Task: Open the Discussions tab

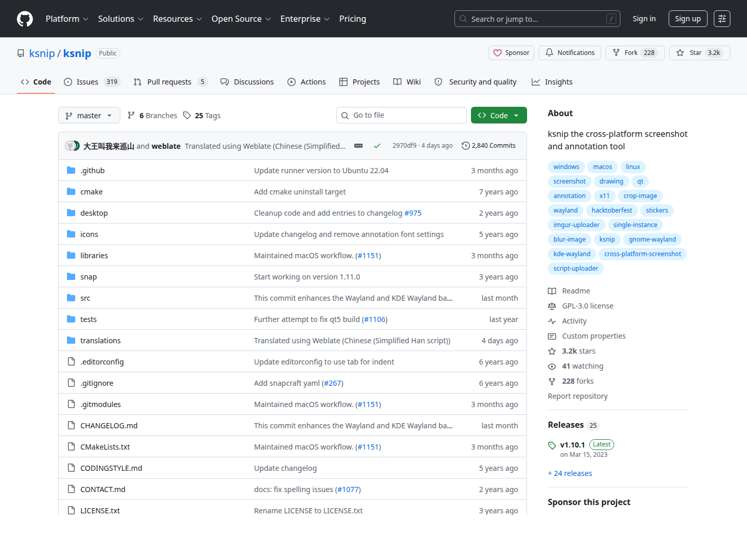Action: pyautogui.click(x=247, y=82)
